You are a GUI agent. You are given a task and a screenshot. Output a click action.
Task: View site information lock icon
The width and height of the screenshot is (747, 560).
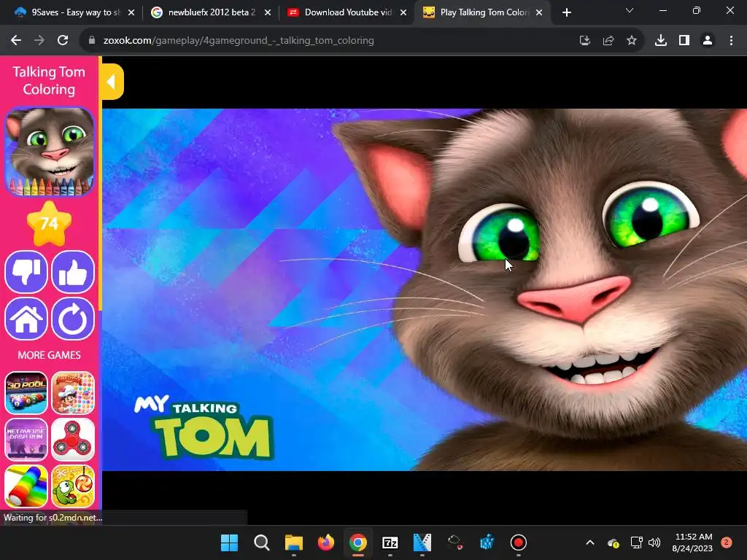coord(91,41)
